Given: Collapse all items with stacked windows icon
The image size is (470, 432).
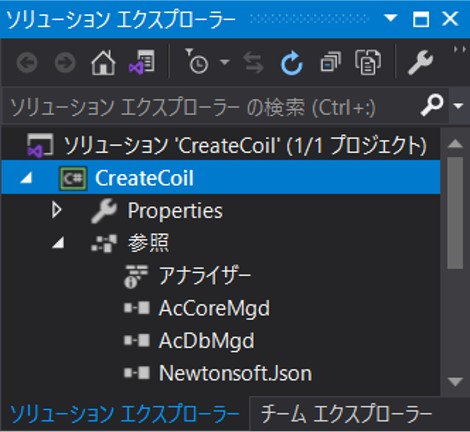Looking at the screenshot, I should pos(330,62).
